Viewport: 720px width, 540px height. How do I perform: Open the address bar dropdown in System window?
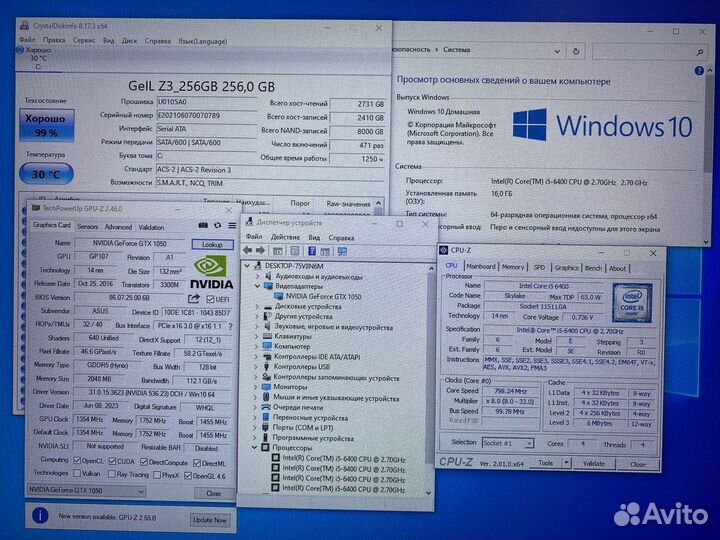coord(557,51)
